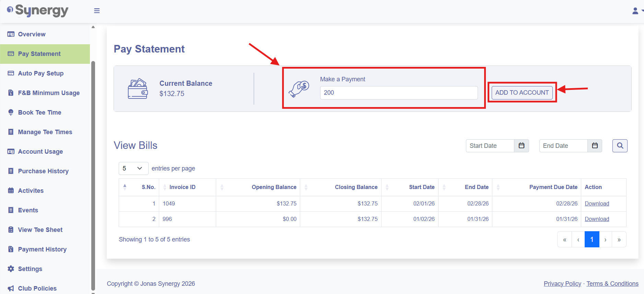
Task: Click the Start Date calendar icon
Action: pos(521,146)
